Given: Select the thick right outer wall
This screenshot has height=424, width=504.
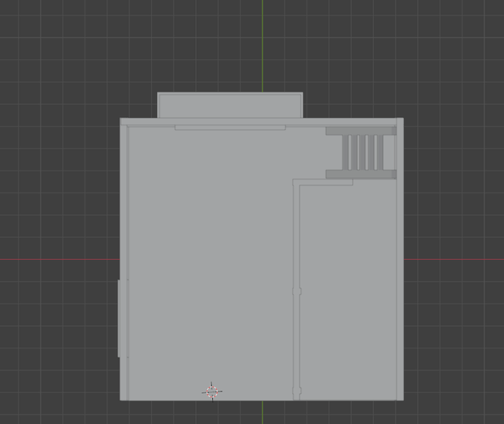Looking at the screenshot, I should click(400, 259).
